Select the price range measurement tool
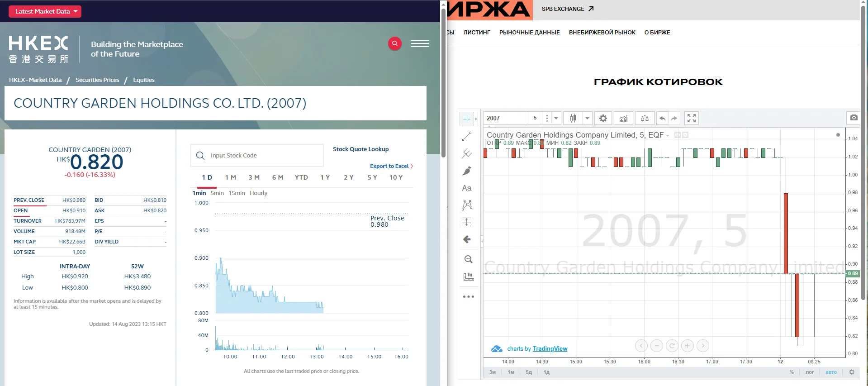868x386 pixels. click(x=467, y=222)
